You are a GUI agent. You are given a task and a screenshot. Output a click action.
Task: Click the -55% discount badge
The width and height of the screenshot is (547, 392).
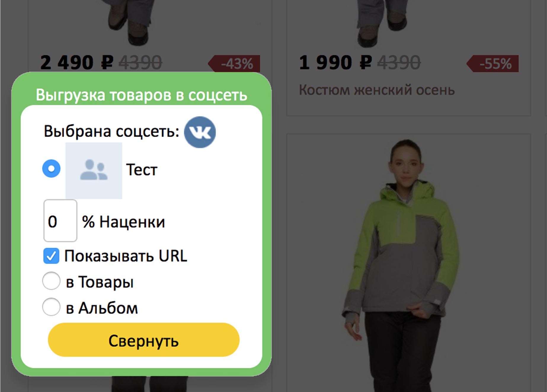coord(492,64)
